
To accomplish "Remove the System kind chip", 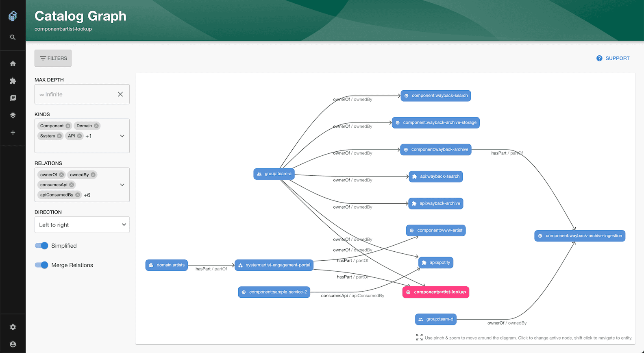I will coord(59,136).
